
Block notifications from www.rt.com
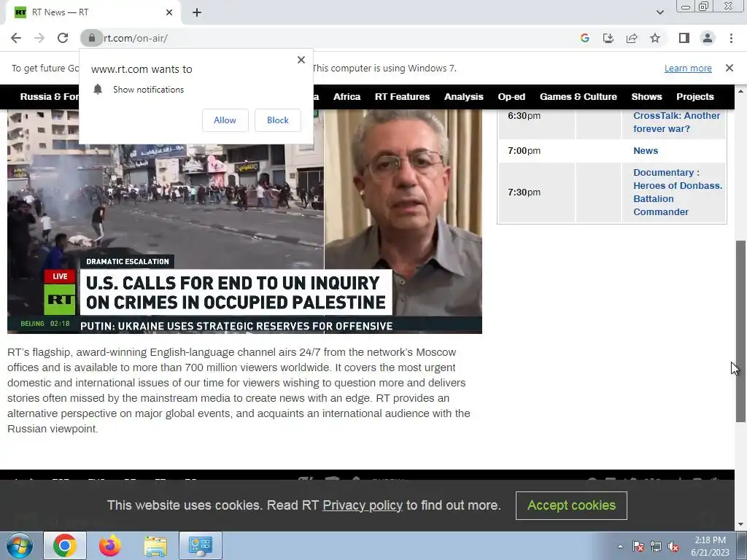pyautogui.click(x=278, y=120)
